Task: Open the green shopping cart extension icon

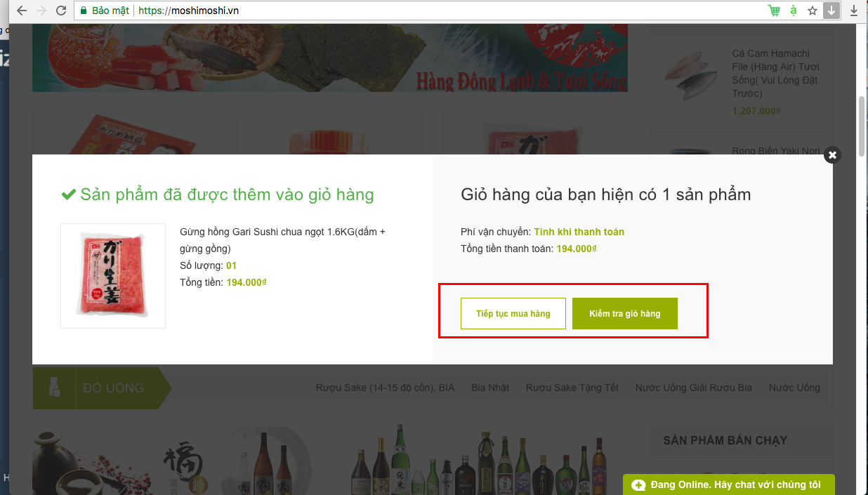Action: point(774,11)
